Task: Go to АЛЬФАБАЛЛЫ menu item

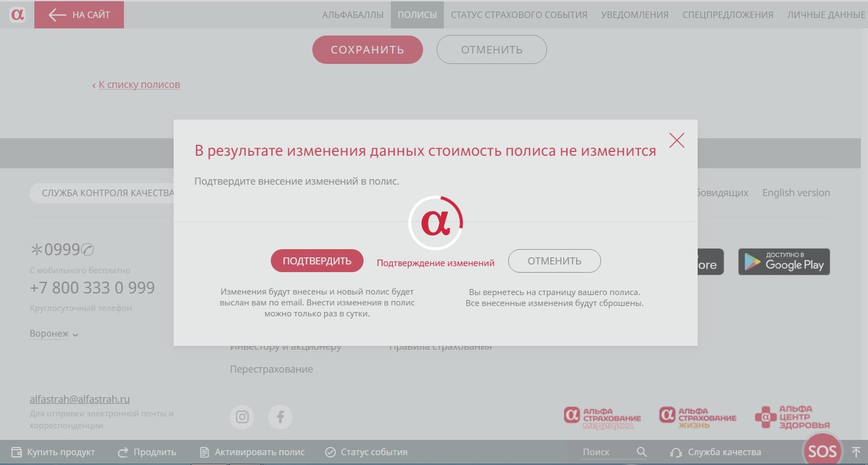Action: pos(353,15)
